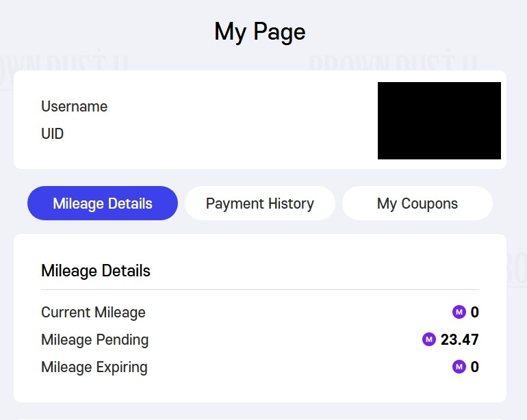Switch to the Mileage Details tab

click(103, 203)
